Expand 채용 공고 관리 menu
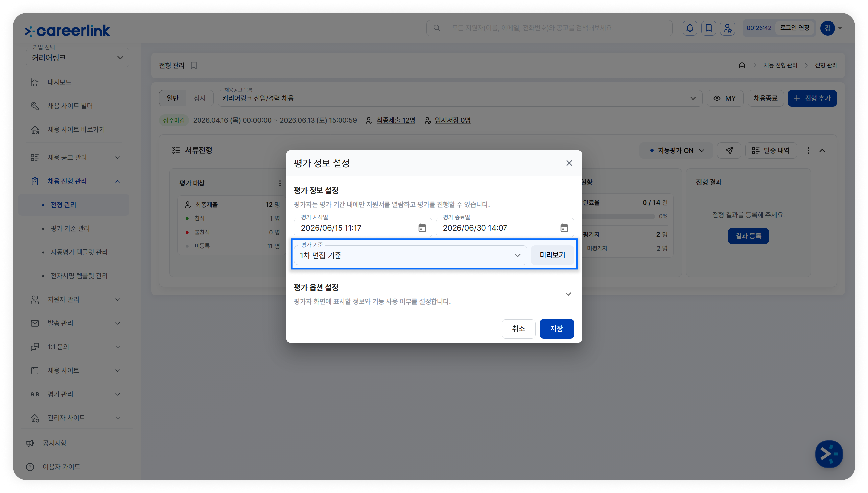The image size is (868, 493). coord(118,158)
